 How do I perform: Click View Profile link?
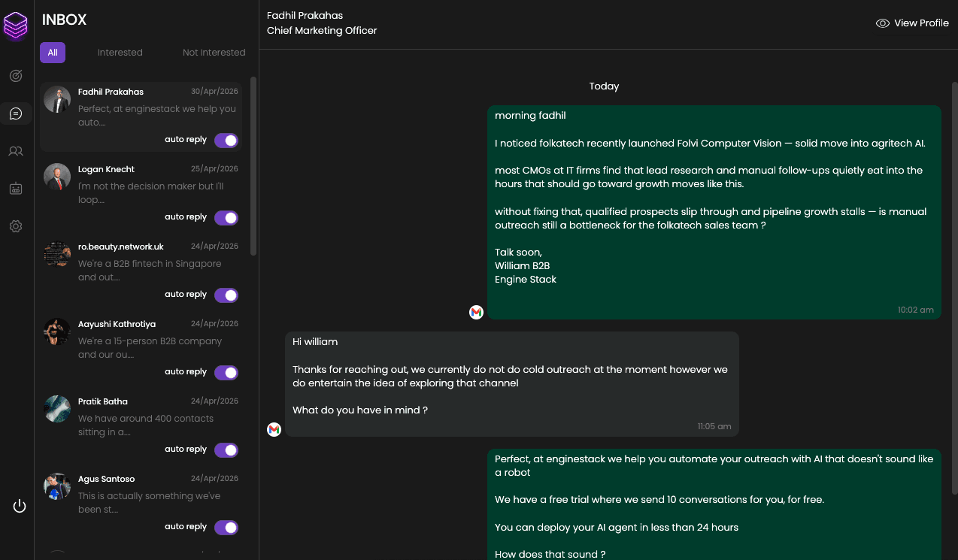point(912,23)
